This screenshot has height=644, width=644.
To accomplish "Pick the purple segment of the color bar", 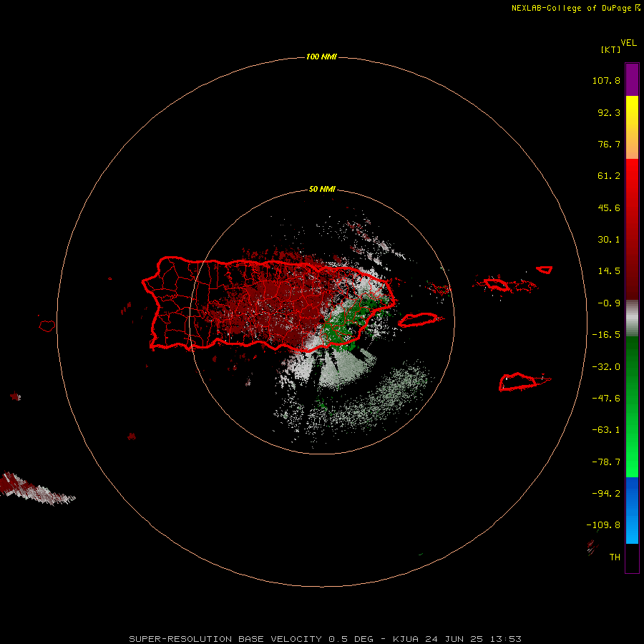I will [x=632, y=79].
